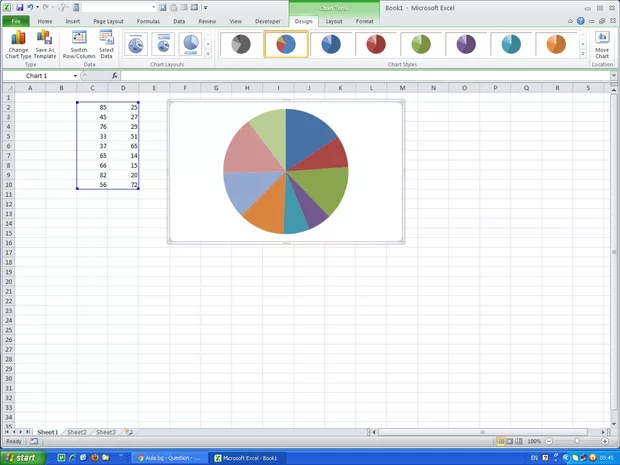Viewport: 620px width, 465px height.
Task: Click Save As Template icon
Action: point(45,42)
